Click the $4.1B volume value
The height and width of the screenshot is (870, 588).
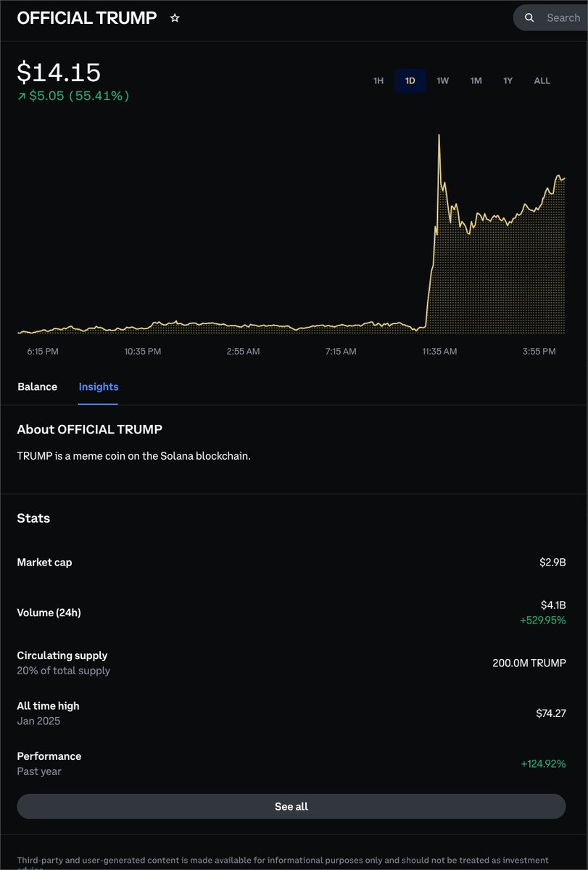coord(554,605)
